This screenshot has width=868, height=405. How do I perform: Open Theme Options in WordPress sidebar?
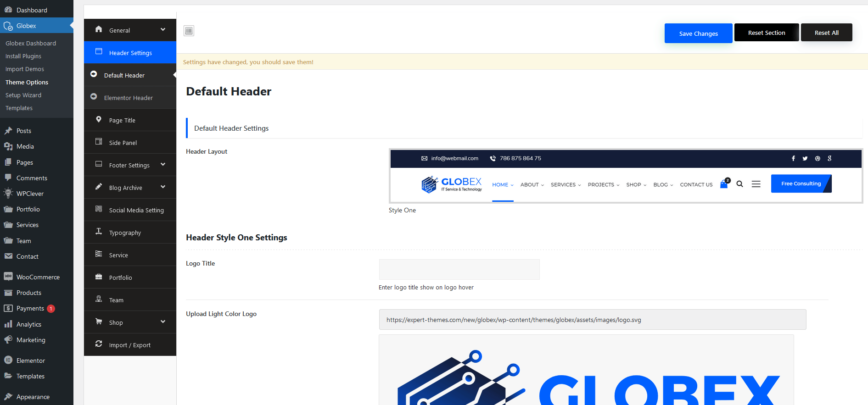click(27, 82)
